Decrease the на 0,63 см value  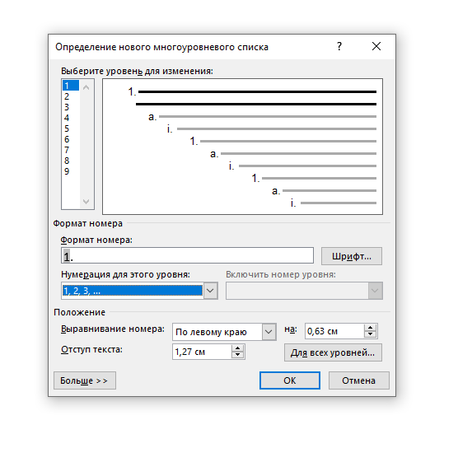370,334
